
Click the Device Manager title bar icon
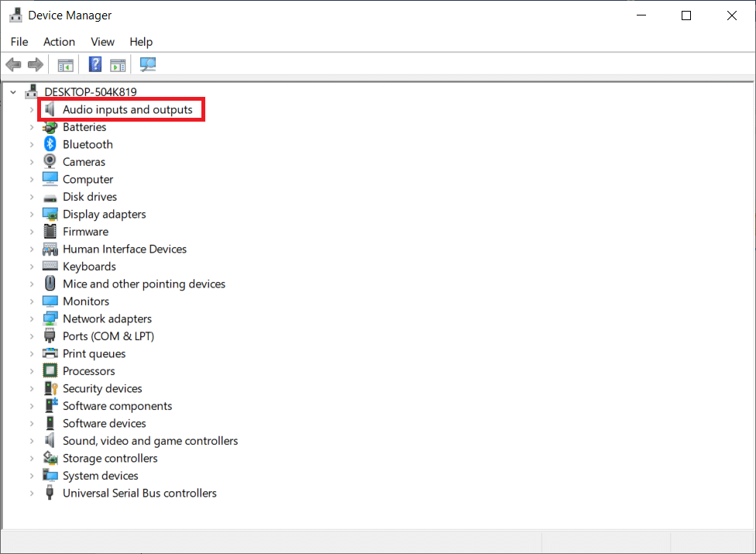(16, 15)
